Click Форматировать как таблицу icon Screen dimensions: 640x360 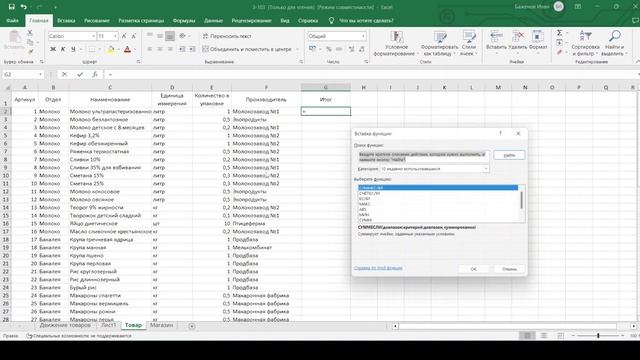click(440, 37)
